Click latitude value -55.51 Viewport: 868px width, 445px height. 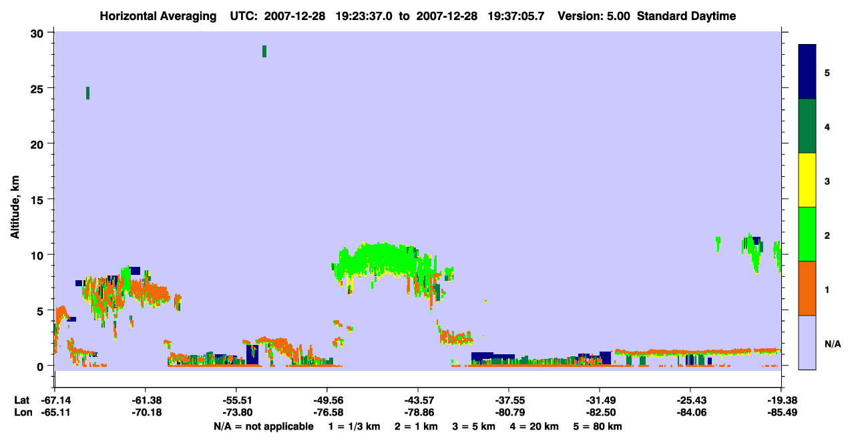236,400
